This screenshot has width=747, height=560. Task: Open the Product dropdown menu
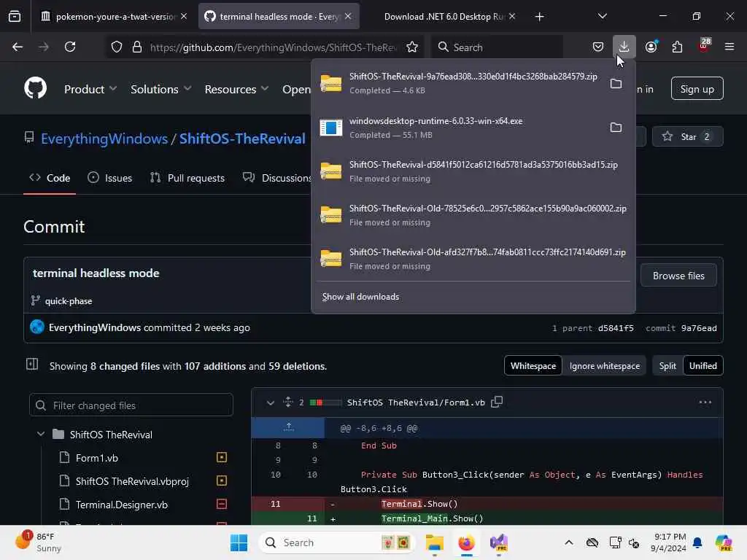click(90, 89)
